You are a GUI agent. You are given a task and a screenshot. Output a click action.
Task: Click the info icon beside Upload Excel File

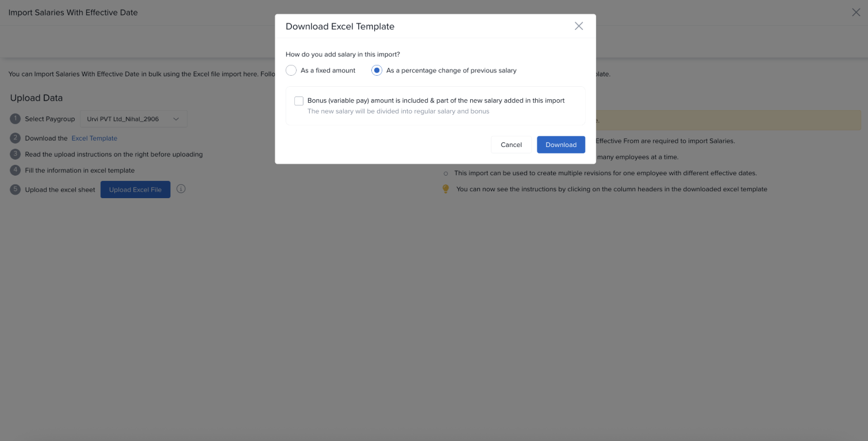[181, 189]
